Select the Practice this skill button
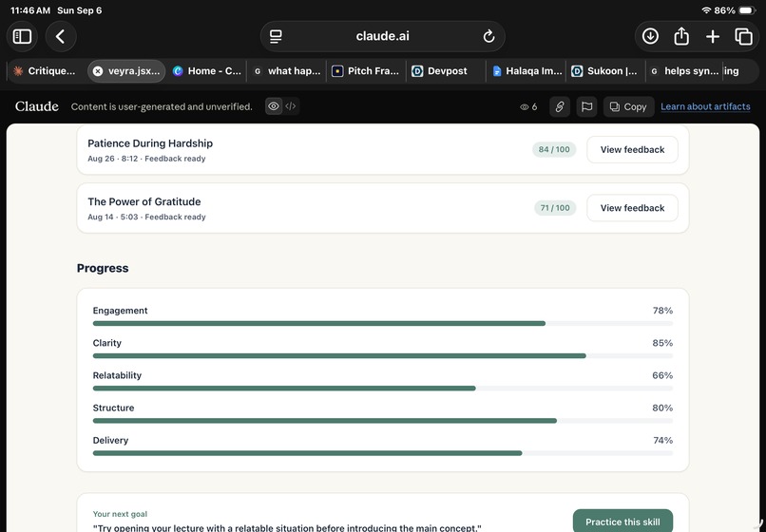 (622, 522)
